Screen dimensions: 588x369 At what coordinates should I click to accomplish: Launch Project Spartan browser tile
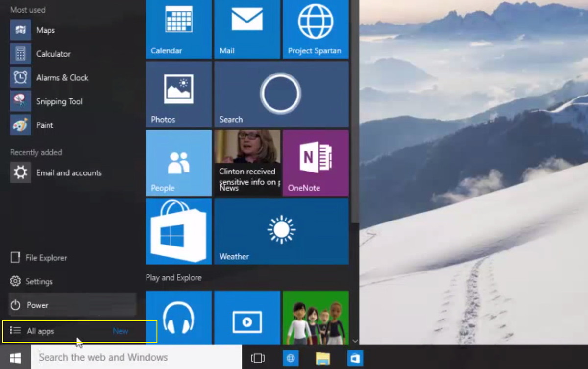pos(316,29)
